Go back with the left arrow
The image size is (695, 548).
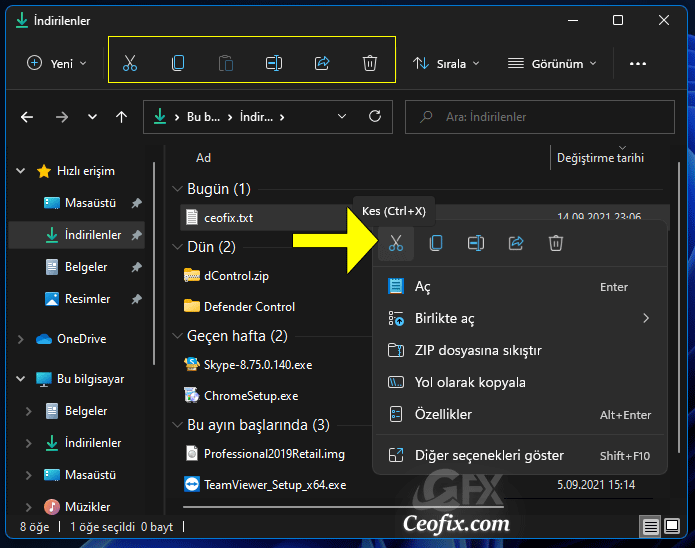tap(27, 117)
